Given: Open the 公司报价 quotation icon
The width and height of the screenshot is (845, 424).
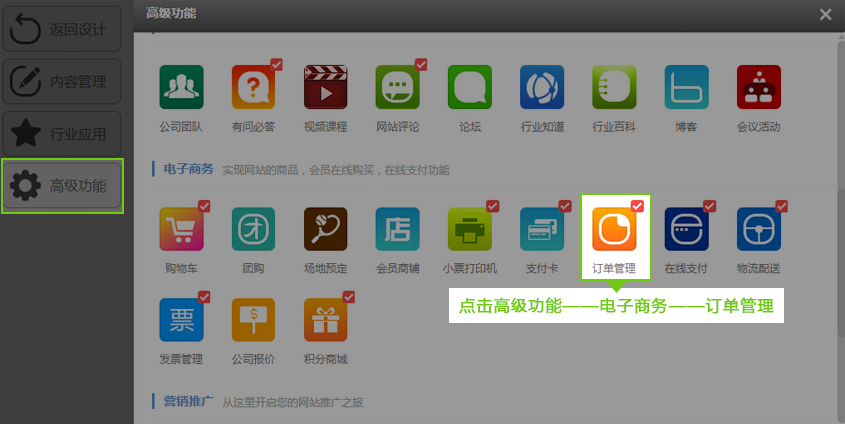Looking at the screenshot, I should coord(253,319).
